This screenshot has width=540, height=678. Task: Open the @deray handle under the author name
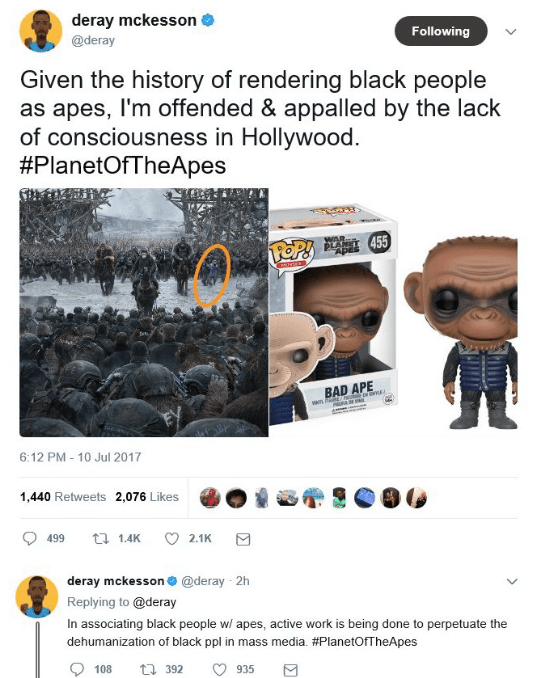click(x=93, y=40)
